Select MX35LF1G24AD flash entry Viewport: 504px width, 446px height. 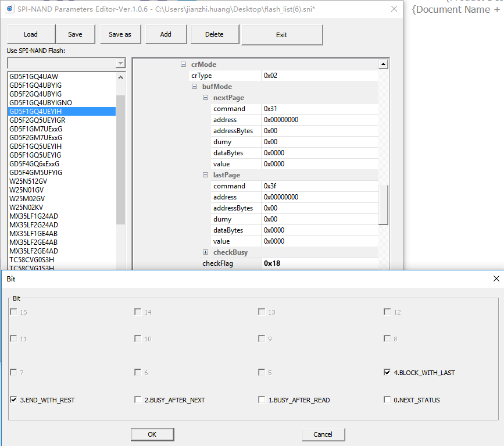click(33, 216)
